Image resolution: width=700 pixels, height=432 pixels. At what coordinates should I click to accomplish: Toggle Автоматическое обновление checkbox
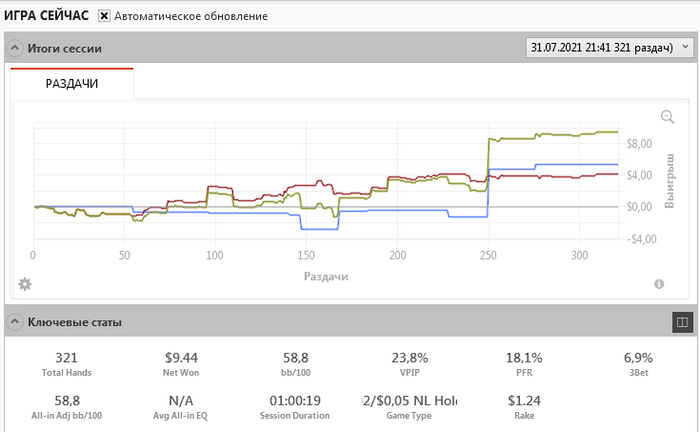(104, 17)
